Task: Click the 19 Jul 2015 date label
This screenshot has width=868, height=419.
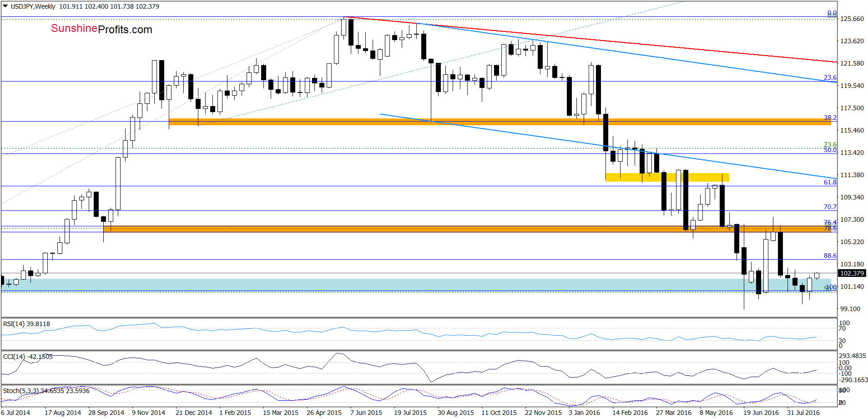Action: [410, 413]
